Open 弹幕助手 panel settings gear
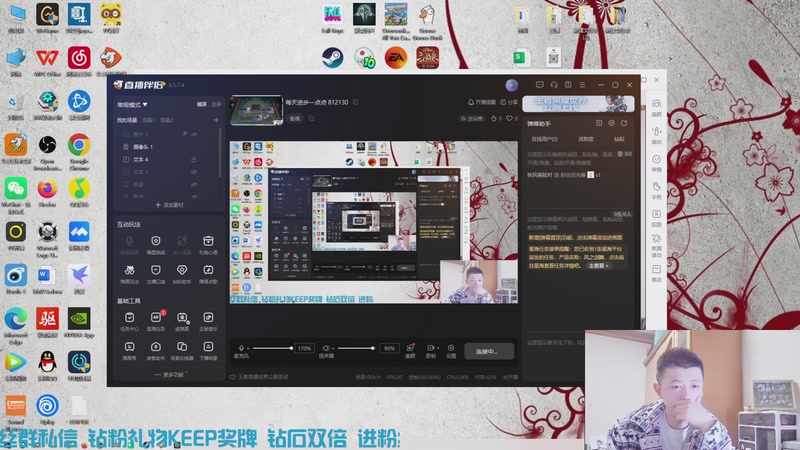This screenshot has height=450, width=800. pyautogui.click(x=611, y=123)
